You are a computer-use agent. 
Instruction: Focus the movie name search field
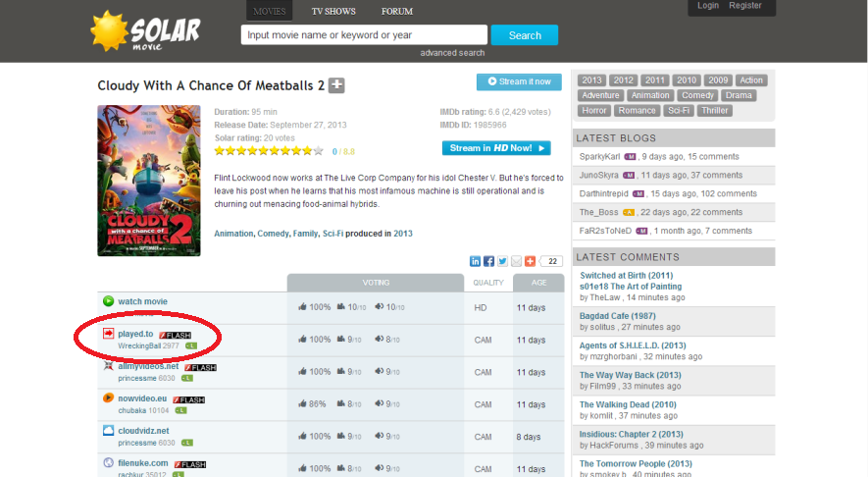point(364,35)
